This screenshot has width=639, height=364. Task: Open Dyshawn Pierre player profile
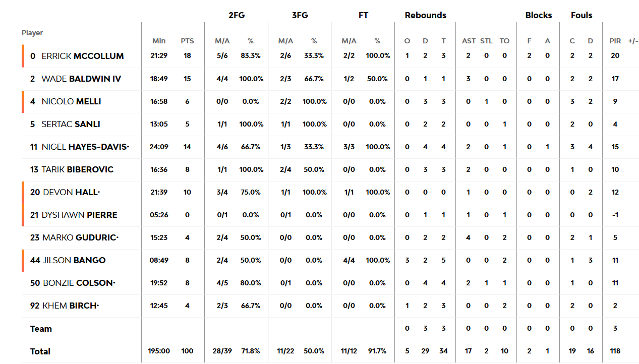point(80,215)
